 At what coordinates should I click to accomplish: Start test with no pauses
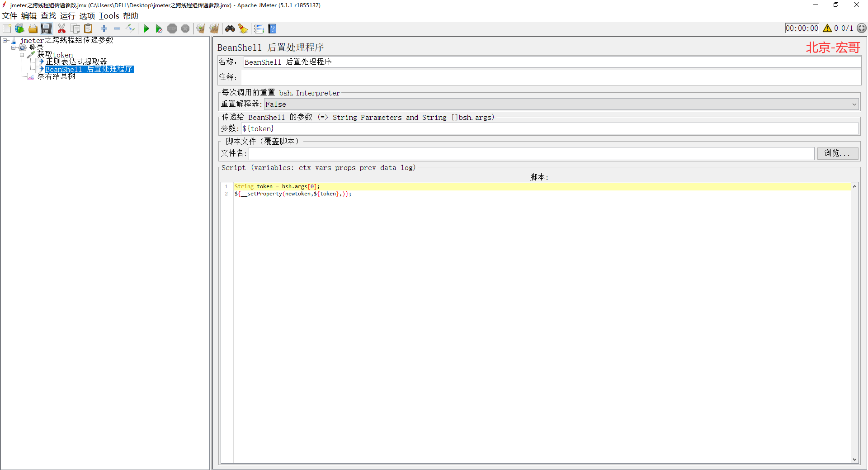click(x=159, y=28)
